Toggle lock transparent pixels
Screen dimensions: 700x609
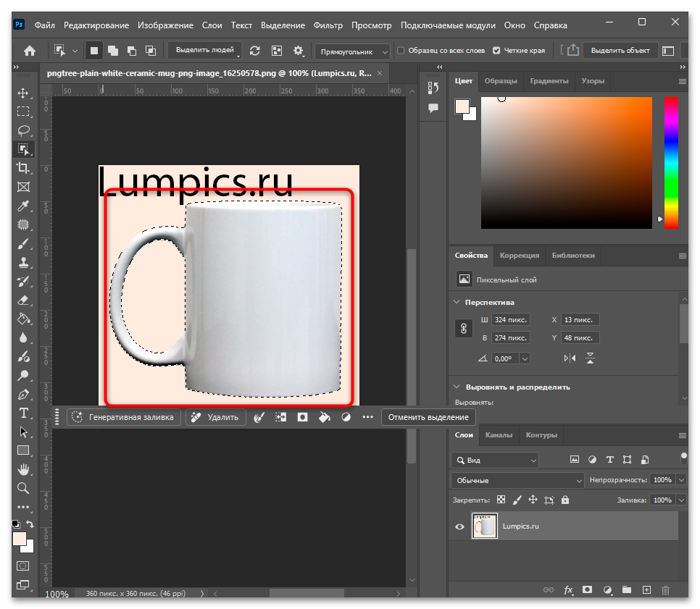501,500
